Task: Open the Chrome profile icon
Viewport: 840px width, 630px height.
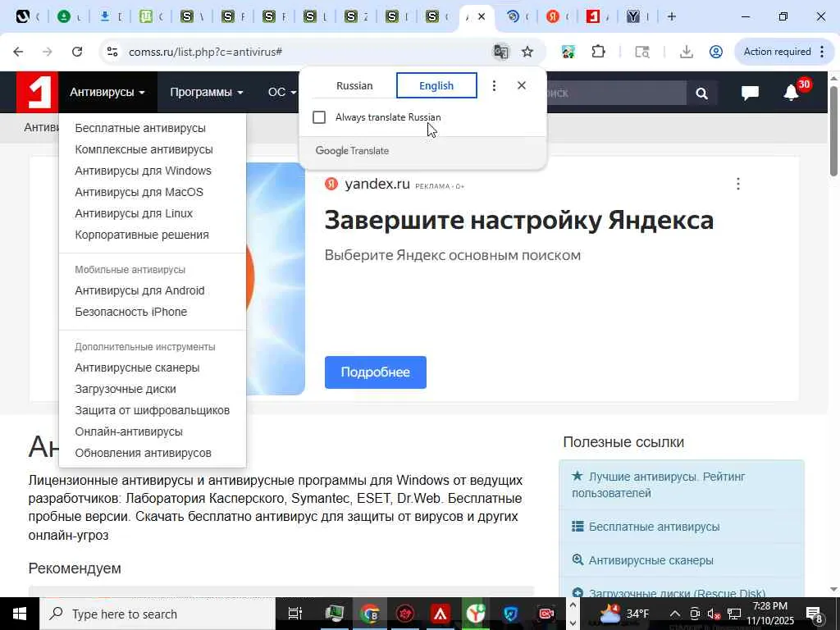Action: click(715, 52)
